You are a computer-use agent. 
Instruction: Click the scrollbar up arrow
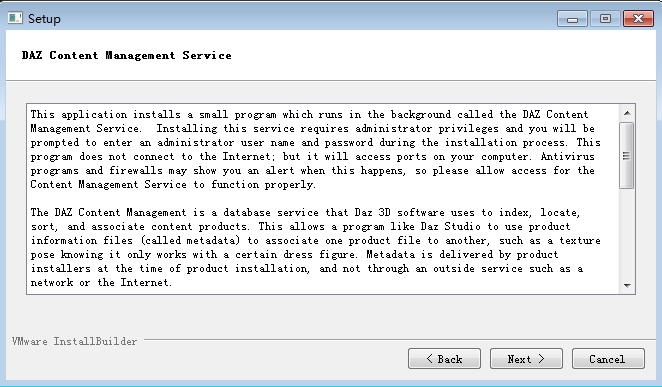pyautogui.click(x=627, y=113)
